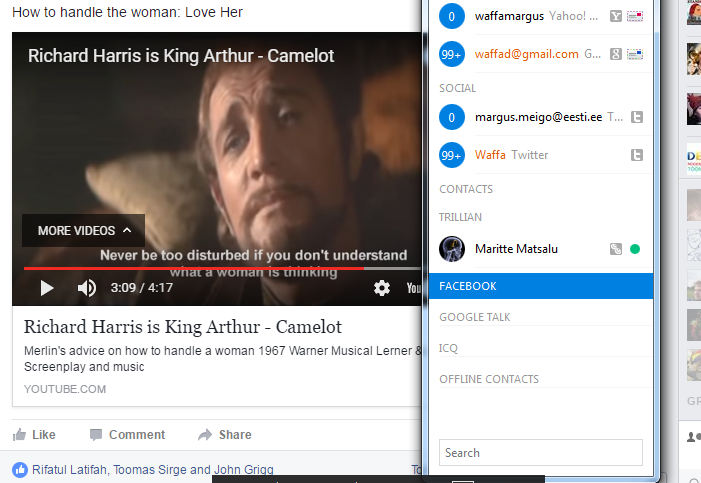Click Google service icon beside waffad@gmail.com
The height and width of the screenshot is (483, 701).
(616, 55)
